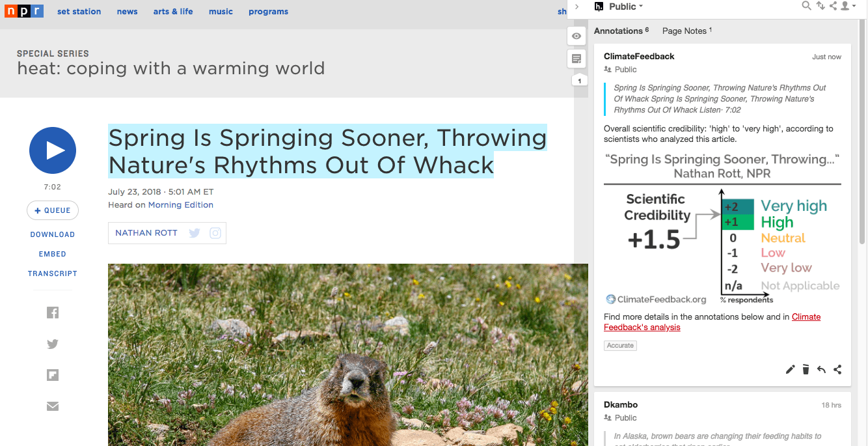Open Nathan Rott's Instagram profile

click(215, 233)
